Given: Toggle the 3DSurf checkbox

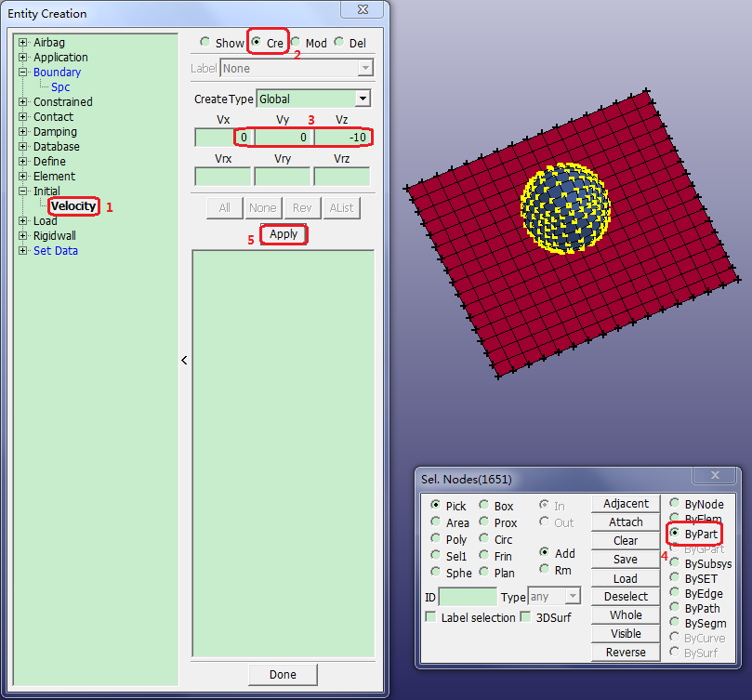Looking at the screenshot, I should (527, 617).
